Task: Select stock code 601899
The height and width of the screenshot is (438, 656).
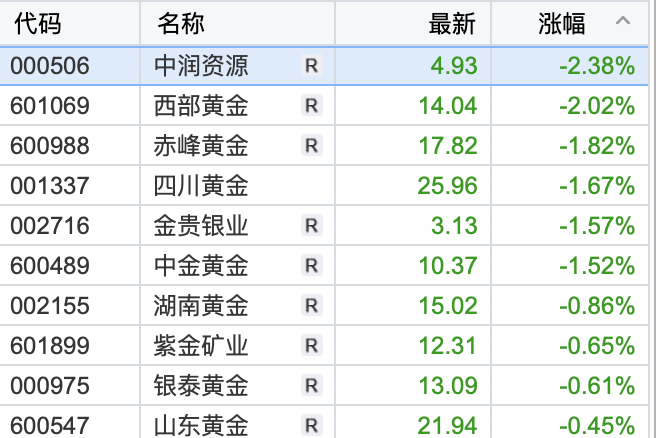Action: 50,346
